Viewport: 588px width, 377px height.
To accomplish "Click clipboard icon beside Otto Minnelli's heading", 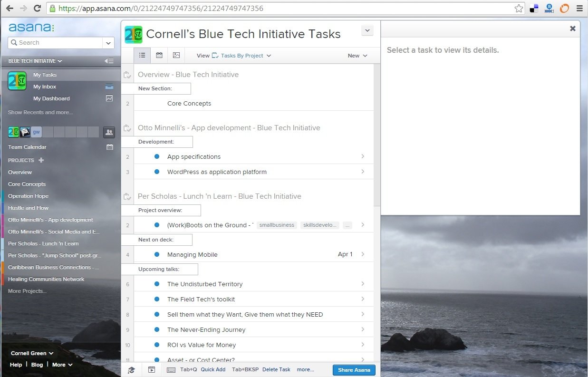I will point(127,128).
